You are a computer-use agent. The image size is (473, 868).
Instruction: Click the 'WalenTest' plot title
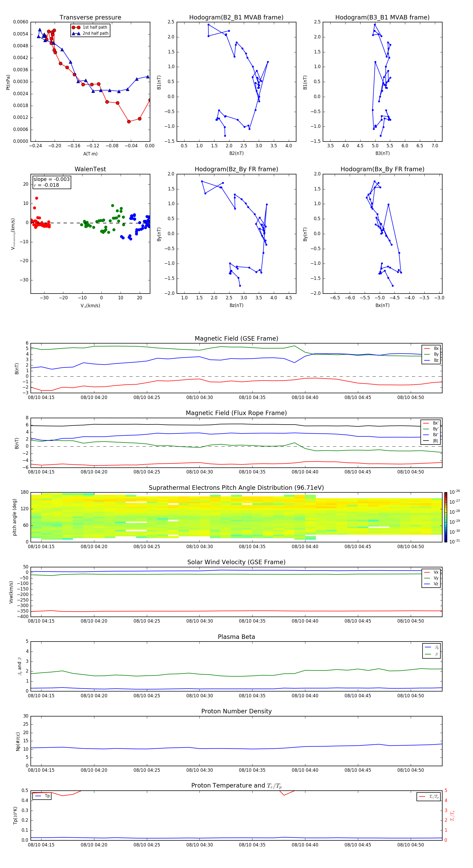[x=90, y=169]
